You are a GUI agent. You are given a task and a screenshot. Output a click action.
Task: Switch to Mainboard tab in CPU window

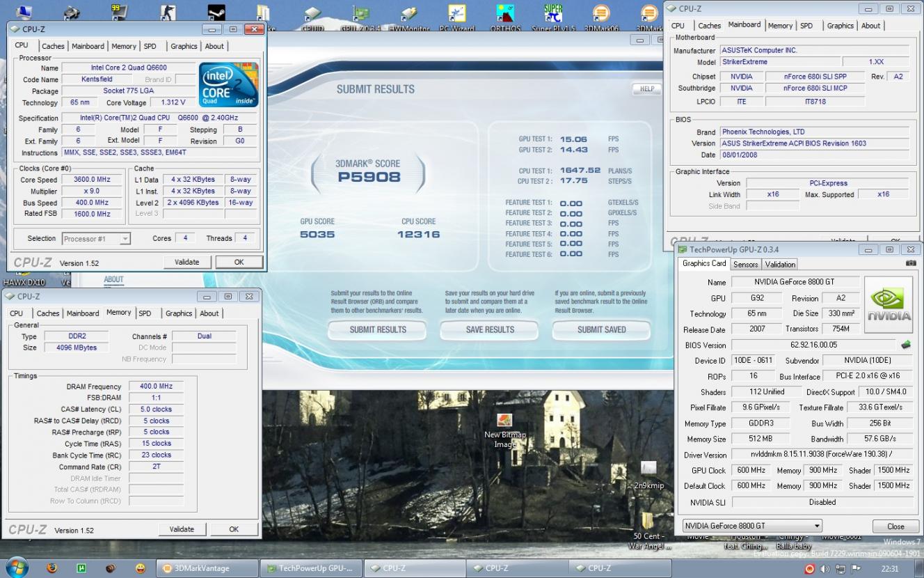pyautogui.click(x=88, y=46)
